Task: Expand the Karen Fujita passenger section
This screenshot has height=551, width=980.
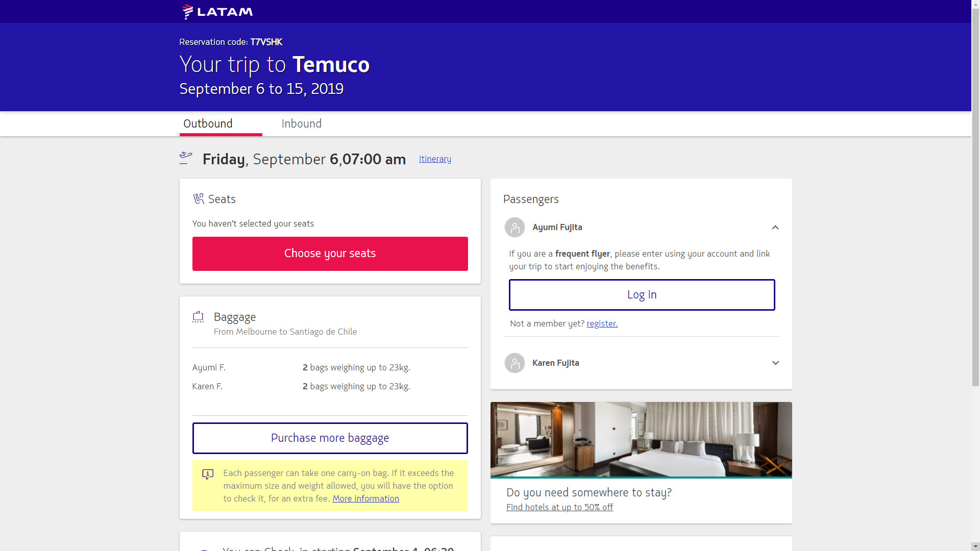Action: (775, 363)
